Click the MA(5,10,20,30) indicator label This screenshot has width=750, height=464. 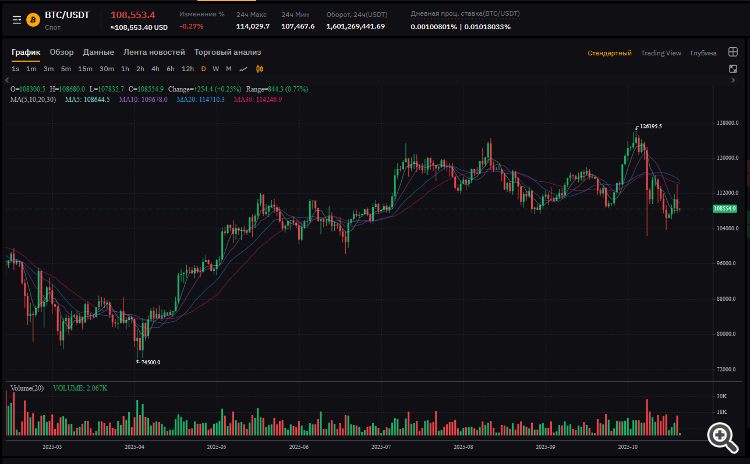pyautogui.click(x=32, y=99)
